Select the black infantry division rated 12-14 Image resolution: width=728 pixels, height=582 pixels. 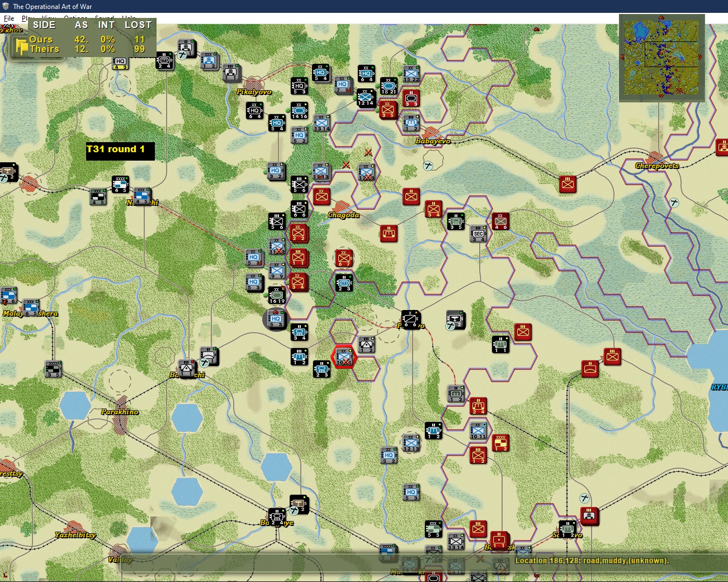point(366,98)
